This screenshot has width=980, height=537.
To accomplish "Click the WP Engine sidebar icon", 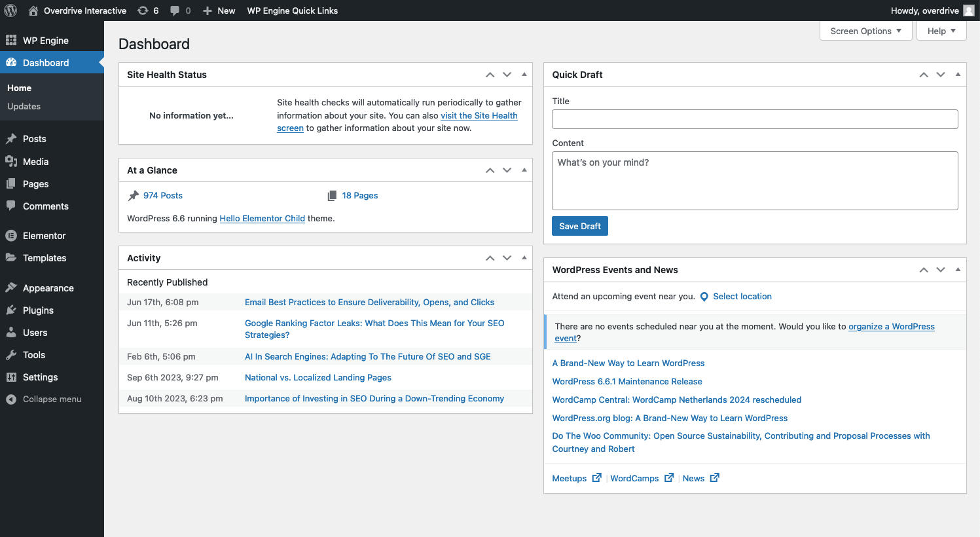I will point(11,41).
